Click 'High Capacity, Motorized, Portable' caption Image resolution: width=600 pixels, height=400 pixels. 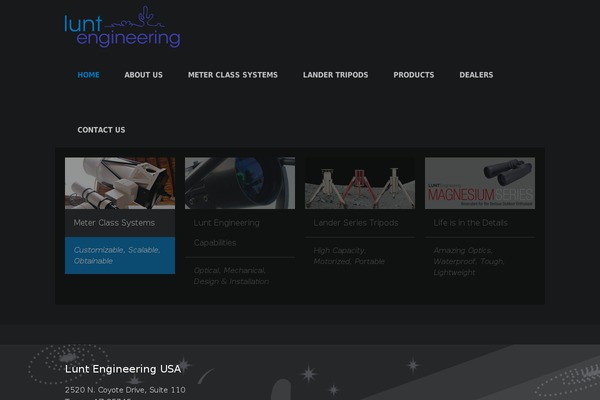(349, 256)
